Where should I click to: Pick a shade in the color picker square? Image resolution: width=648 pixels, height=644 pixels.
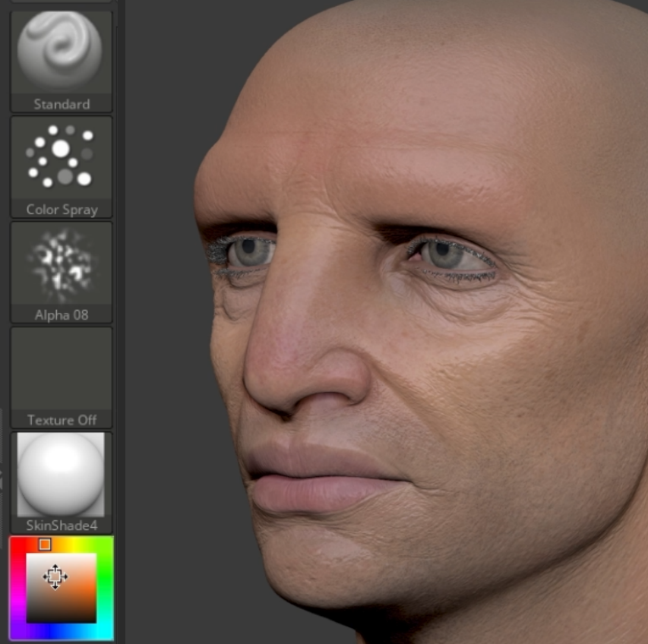[x=62, y=589]
